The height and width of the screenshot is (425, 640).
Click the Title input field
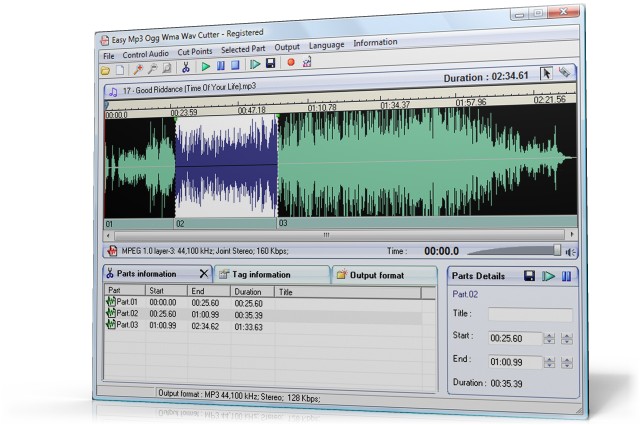point(530,314)
